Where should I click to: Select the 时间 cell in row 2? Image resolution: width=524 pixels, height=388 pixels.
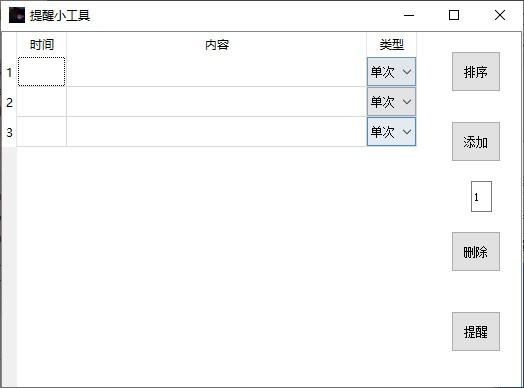[41, 102]
